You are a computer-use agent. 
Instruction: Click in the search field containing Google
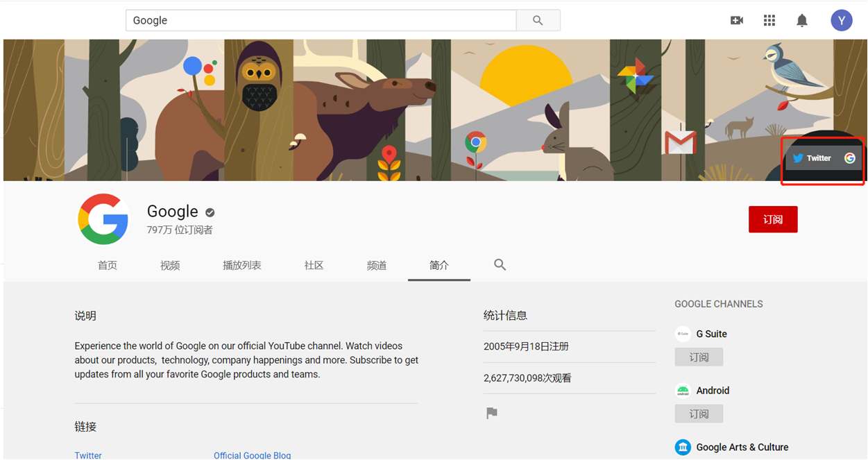click(x=321, y=21)
